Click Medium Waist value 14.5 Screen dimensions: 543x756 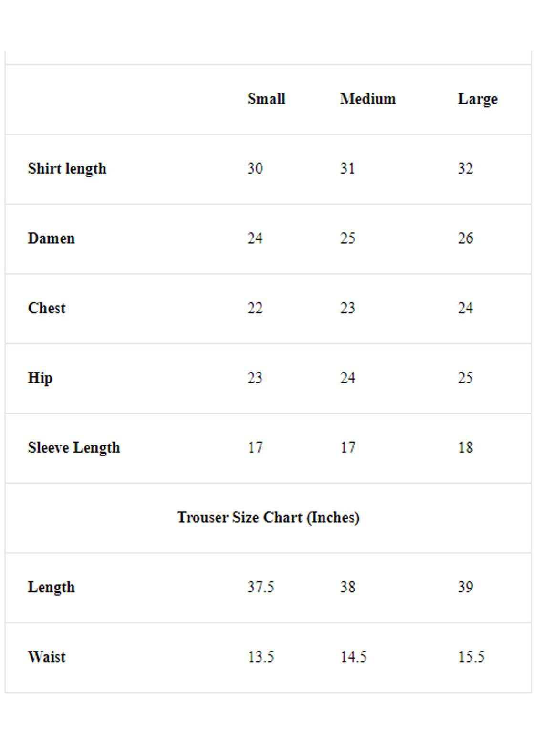point(353,657)
